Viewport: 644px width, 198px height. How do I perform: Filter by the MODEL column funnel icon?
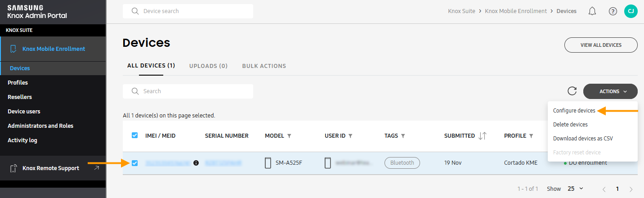[x=289, y=136]
